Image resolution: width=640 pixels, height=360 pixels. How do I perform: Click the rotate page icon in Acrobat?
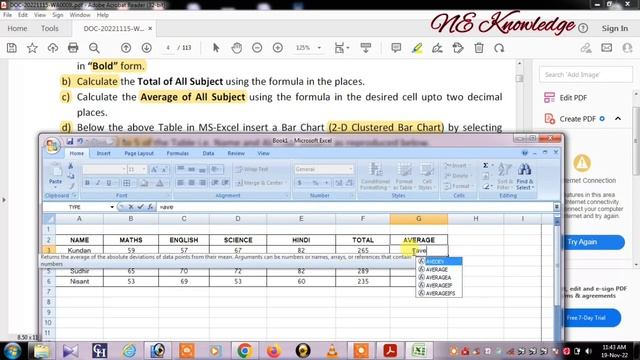click(x=499, y=48)
